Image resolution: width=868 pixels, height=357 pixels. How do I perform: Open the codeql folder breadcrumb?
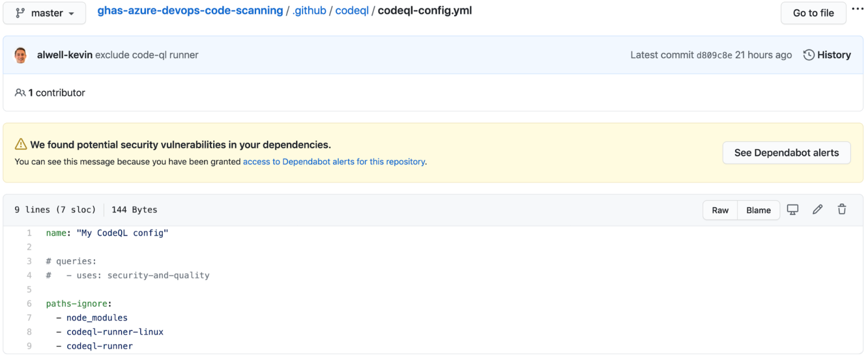click(352, 11)
